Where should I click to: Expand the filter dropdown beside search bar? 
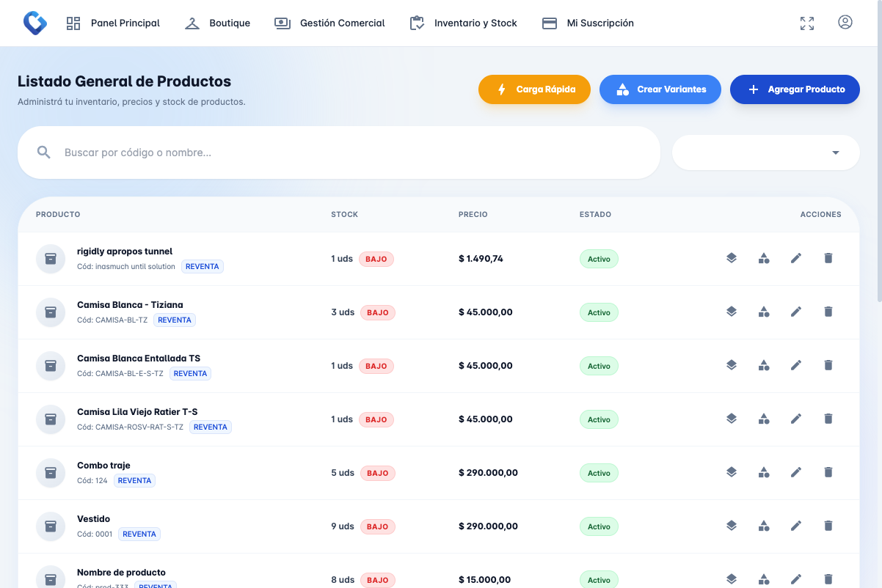point(766,152)
